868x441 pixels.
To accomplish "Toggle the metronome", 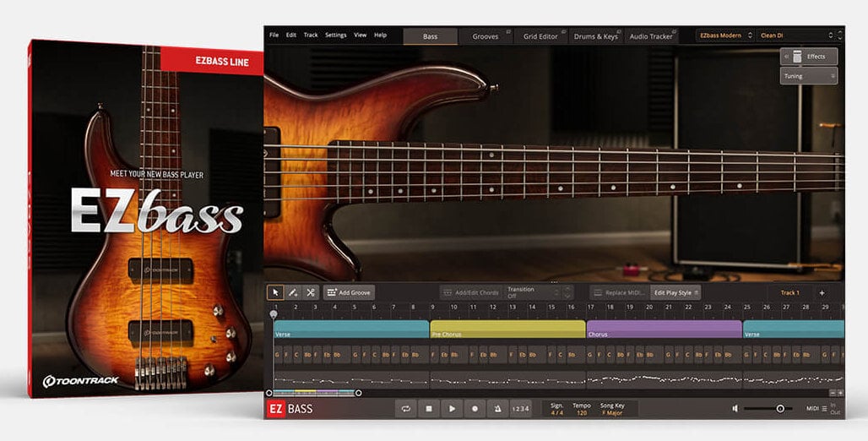I will 497,409.
